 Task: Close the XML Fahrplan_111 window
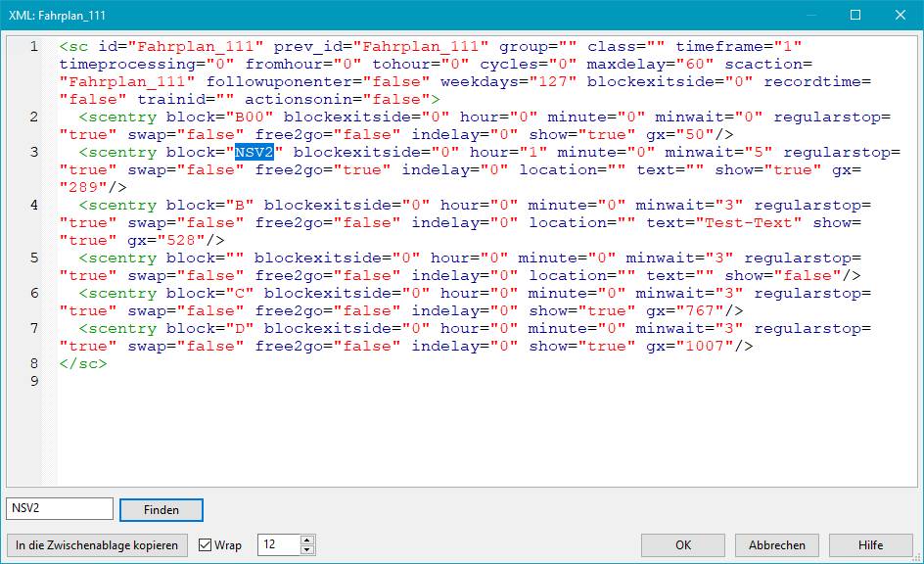pyautogui.click(x=901, y=15)
